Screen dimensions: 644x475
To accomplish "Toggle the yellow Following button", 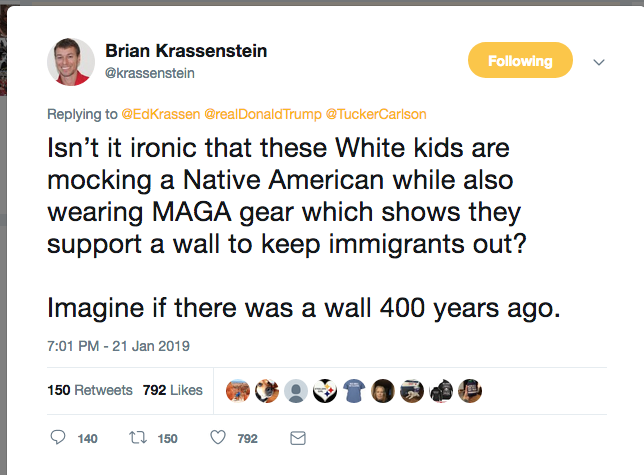I will (520, 61).
